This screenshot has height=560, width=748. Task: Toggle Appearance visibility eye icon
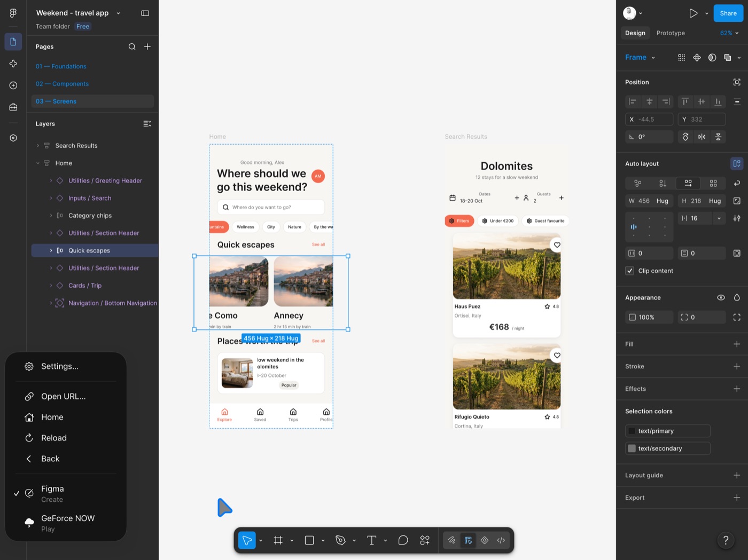click(721, 297)
